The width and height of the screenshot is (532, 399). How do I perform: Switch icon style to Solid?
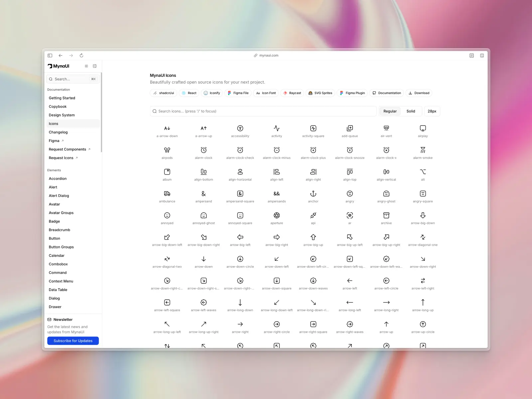click(411, 111)
